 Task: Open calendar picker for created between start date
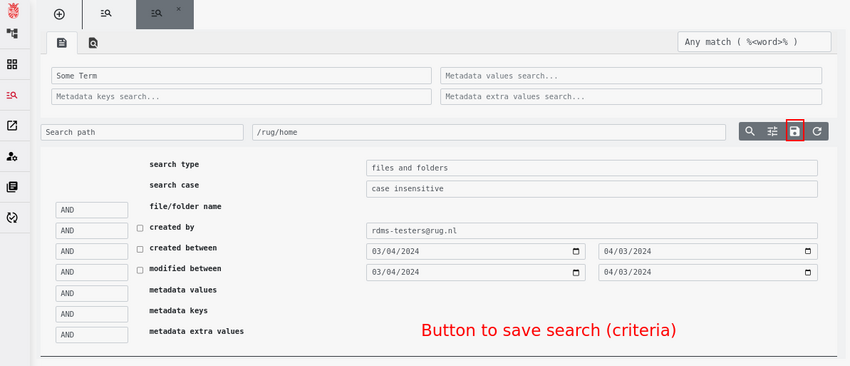click(576, 252)
